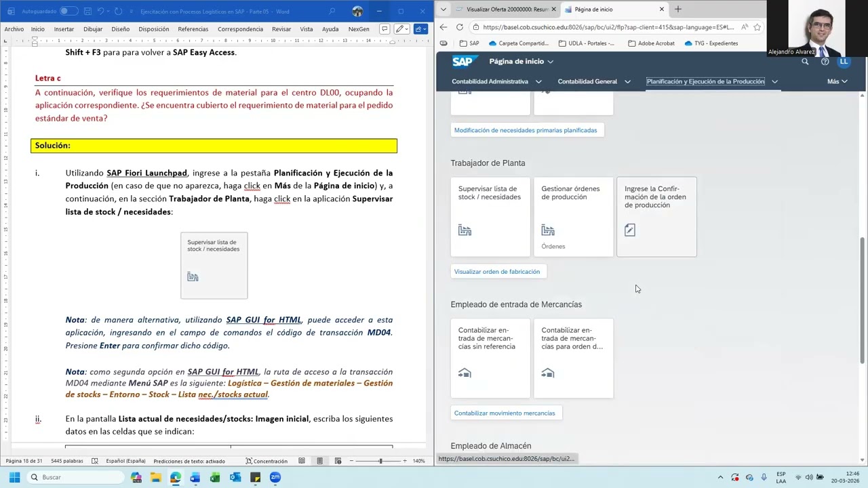
Task: Open the Quick Access Toolbar customize dropdown
Action: point(131,11)
